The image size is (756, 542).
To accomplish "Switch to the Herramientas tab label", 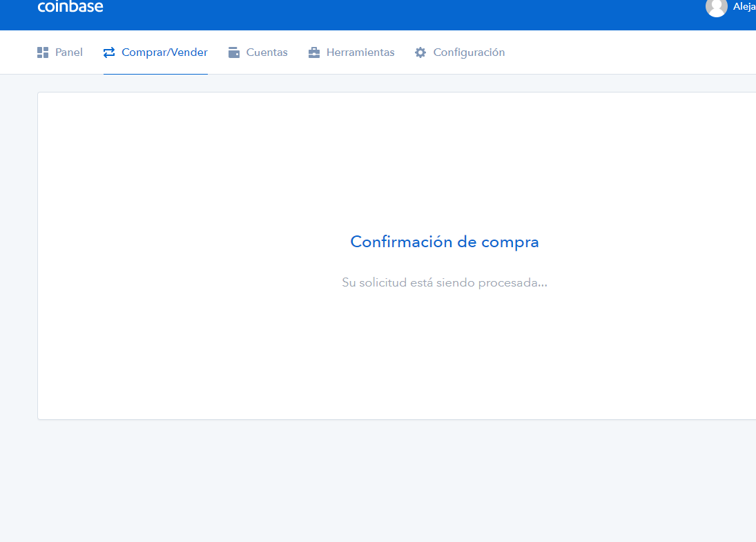I will click(360, 52).
